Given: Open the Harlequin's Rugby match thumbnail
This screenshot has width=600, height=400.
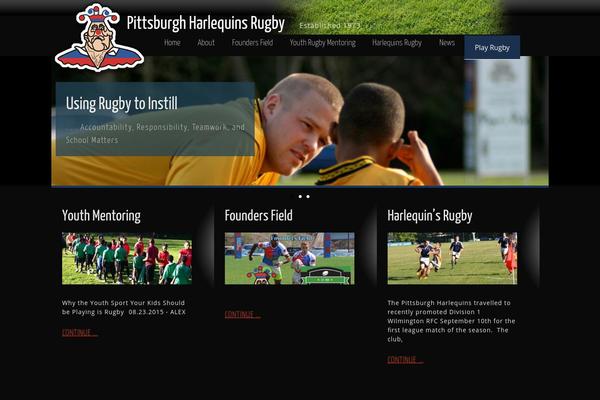Looking at the screenshot, I should tap(452, 258).
